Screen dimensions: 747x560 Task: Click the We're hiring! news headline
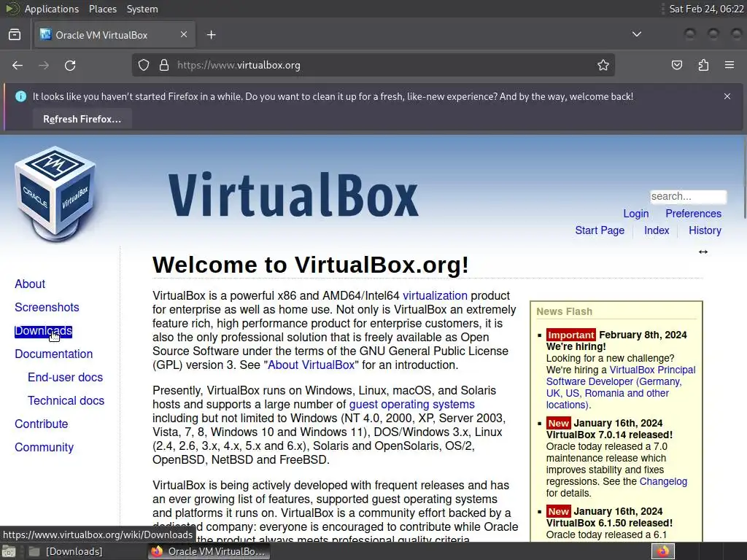pos(576,346)
